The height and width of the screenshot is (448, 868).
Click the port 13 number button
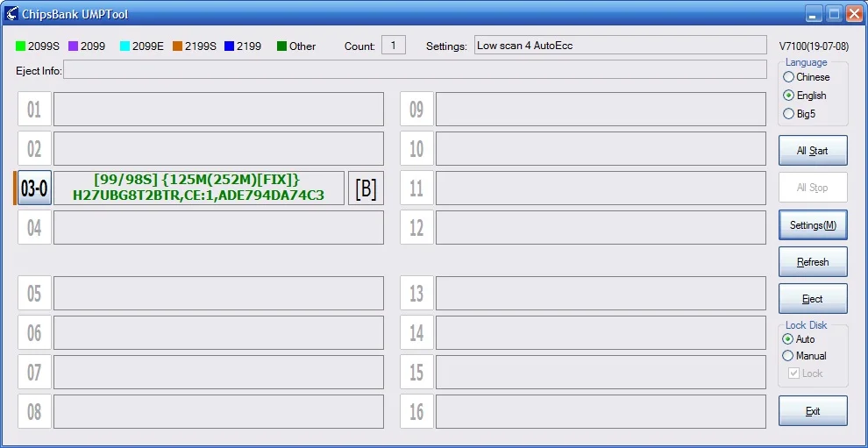point(416,293)
